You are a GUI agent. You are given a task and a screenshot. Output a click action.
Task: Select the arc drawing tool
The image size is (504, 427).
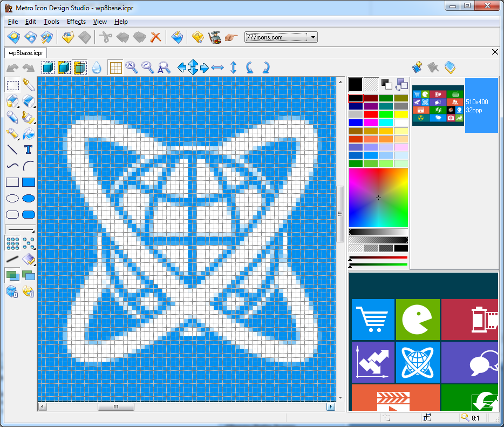(29, 166)
